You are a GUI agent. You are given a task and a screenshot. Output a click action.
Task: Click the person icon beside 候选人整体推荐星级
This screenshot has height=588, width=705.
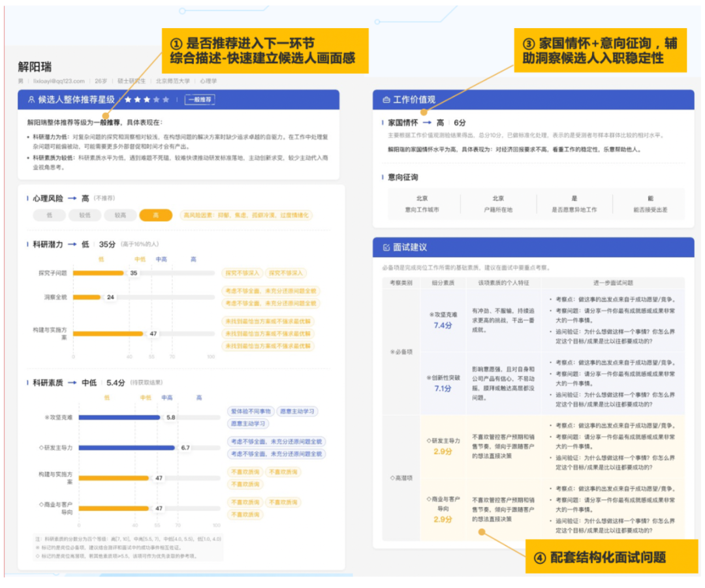pos(31,100)
